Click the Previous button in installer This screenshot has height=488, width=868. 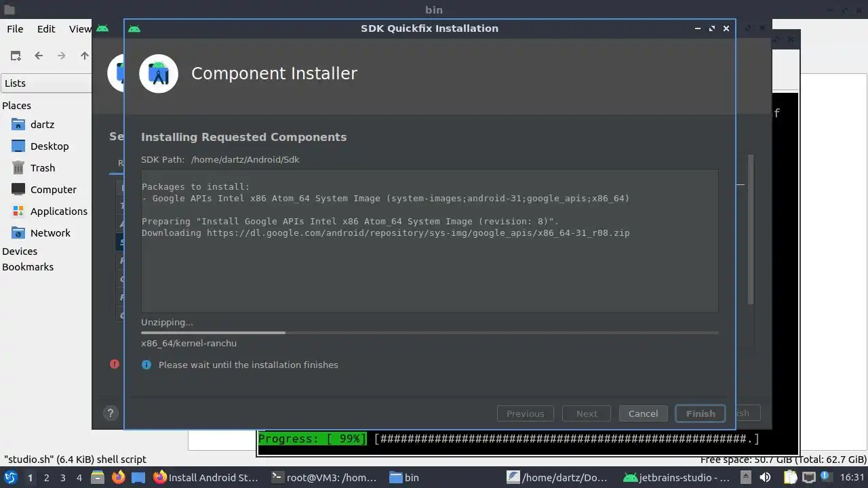526,413
